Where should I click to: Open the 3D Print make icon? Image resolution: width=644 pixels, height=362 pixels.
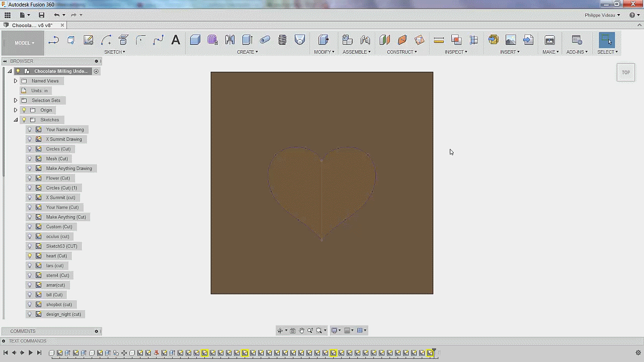pos(549,40)
